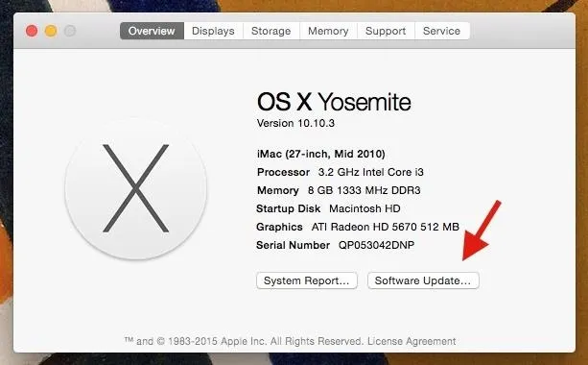The height and width of the screenshot is (365, 588).
Task: Open the Storage tab
Action: tap(270, 31)
